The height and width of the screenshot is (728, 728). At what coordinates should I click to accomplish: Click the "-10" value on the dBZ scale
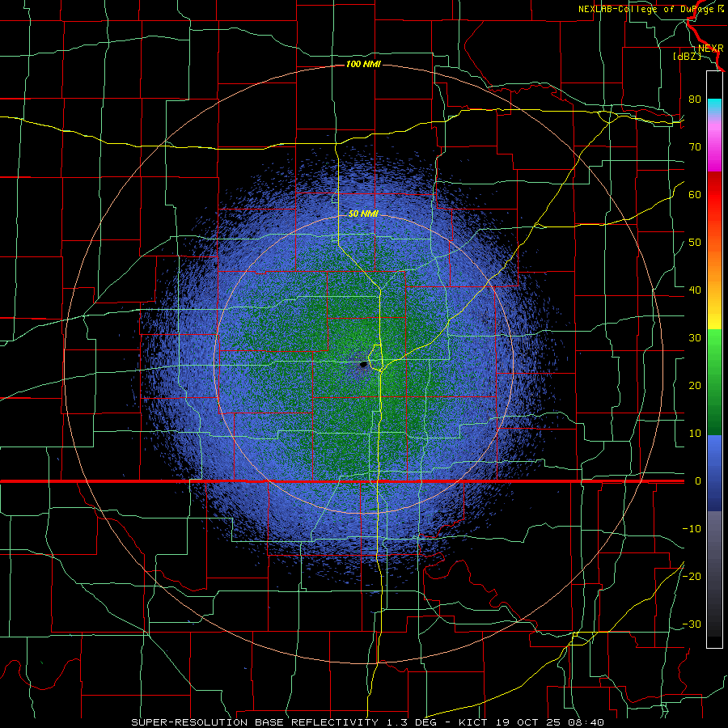[692, 528]
